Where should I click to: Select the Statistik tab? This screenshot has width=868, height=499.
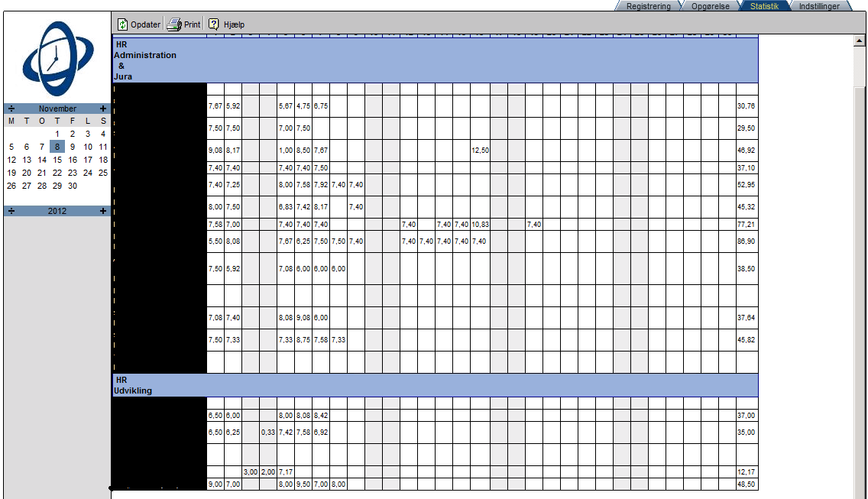point(764,6)
